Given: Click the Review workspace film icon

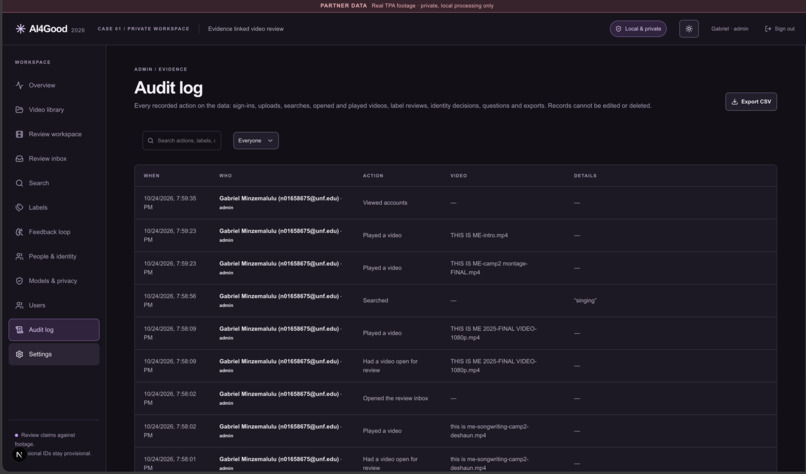Looking at the screenshot, I should tap(20, 134).
